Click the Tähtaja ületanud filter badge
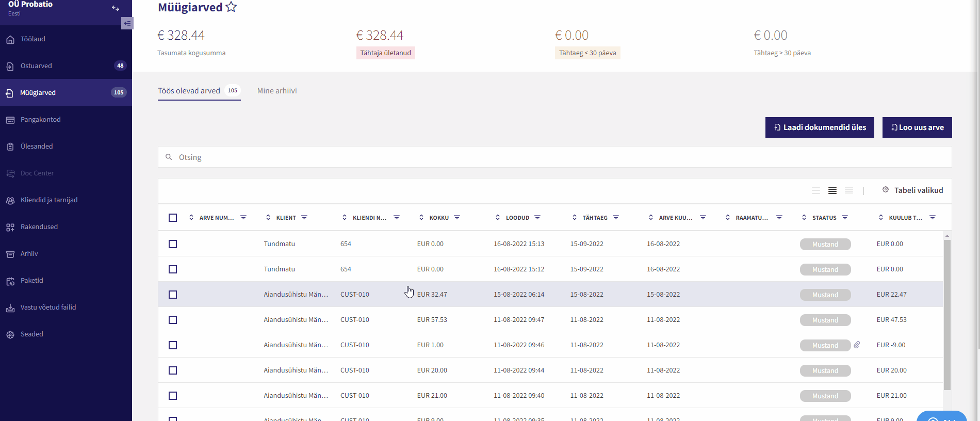980x421 pixels. (x=386, y=53)
